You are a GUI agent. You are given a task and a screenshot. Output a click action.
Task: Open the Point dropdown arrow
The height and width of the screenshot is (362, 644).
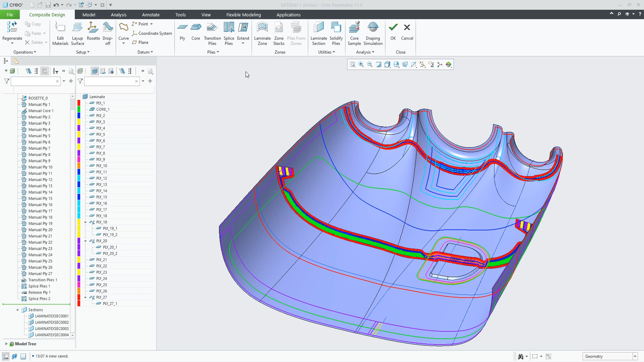click(x=151, y=24)
